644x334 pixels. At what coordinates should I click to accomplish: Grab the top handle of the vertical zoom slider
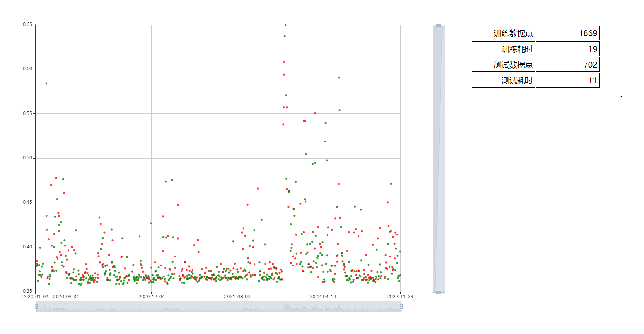(439, 26)
